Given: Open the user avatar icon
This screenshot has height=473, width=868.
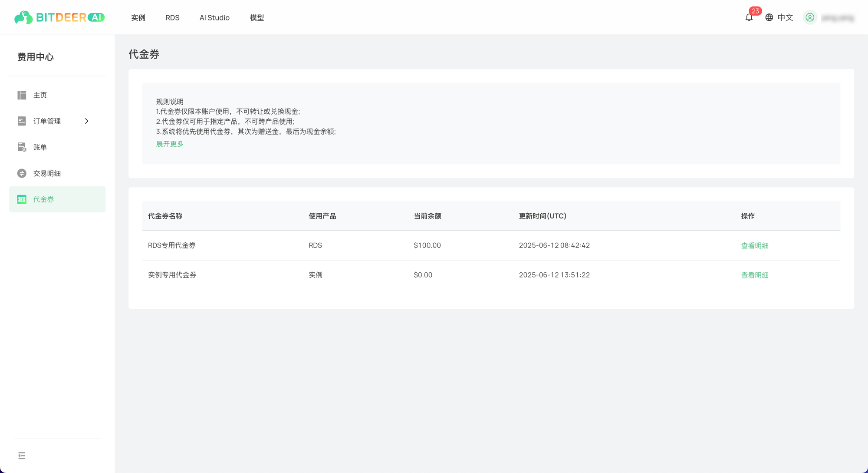Looking at the screenshot, I should (810, 17).
